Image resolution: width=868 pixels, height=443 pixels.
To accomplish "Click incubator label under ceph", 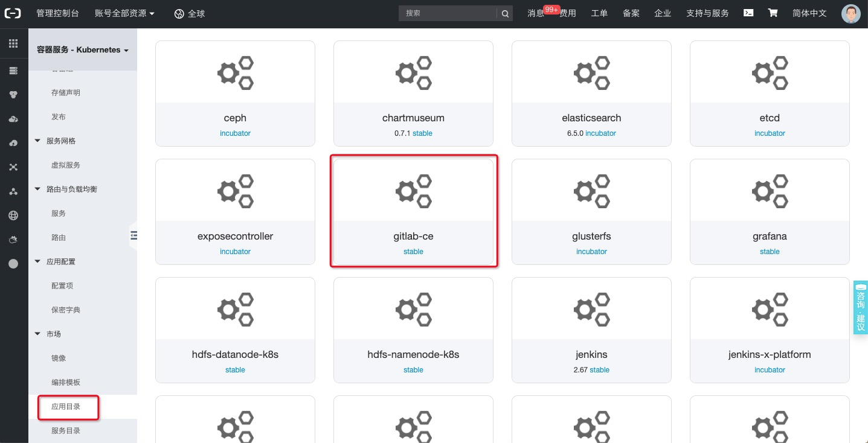I will tap(235, 133).
